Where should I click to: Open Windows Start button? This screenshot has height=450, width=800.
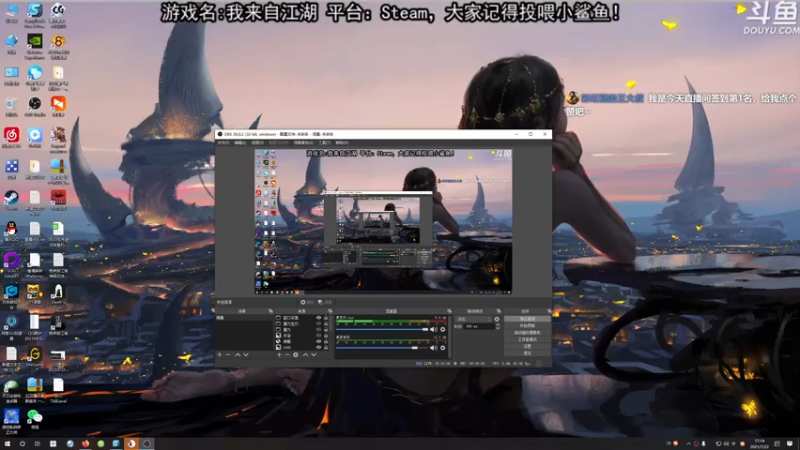[7, 444]
